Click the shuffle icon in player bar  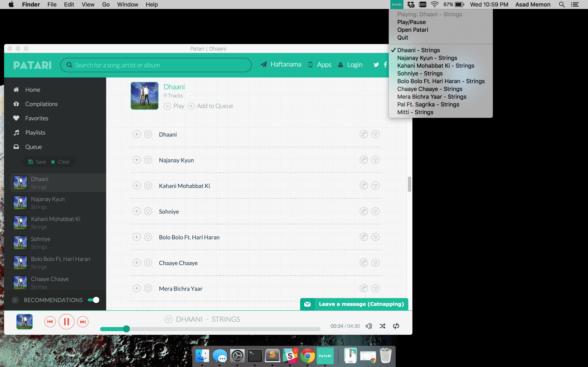(382, 326)
